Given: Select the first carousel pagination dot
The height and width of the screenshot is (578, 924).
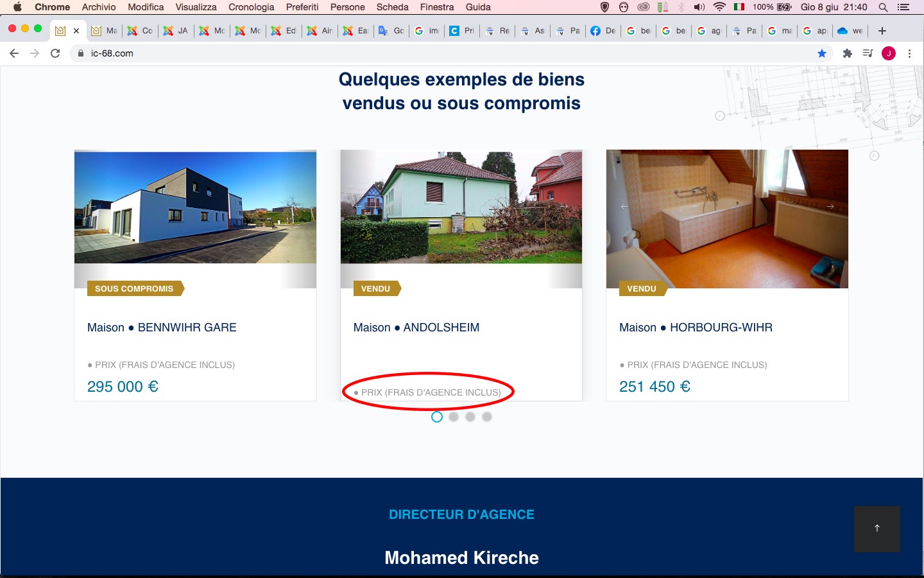Looking at the screenshot, I should 437,417.
